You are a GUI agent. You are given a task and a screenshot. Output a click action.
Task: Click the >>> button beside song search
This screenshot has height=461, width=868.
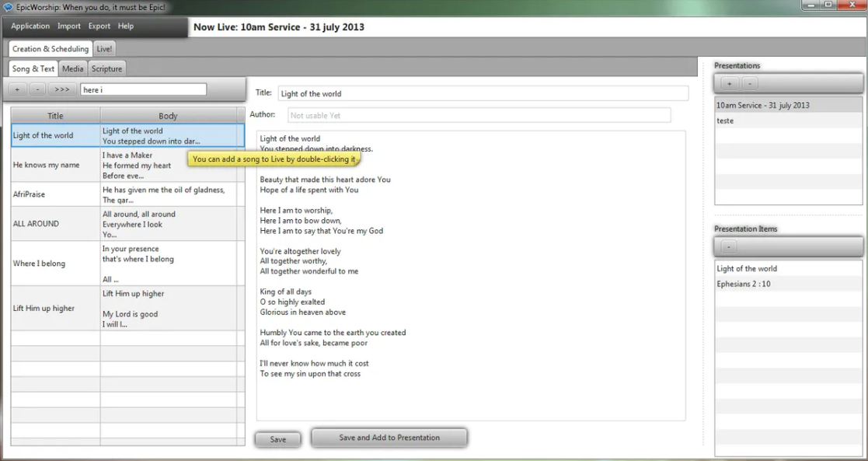click(62, 89)
